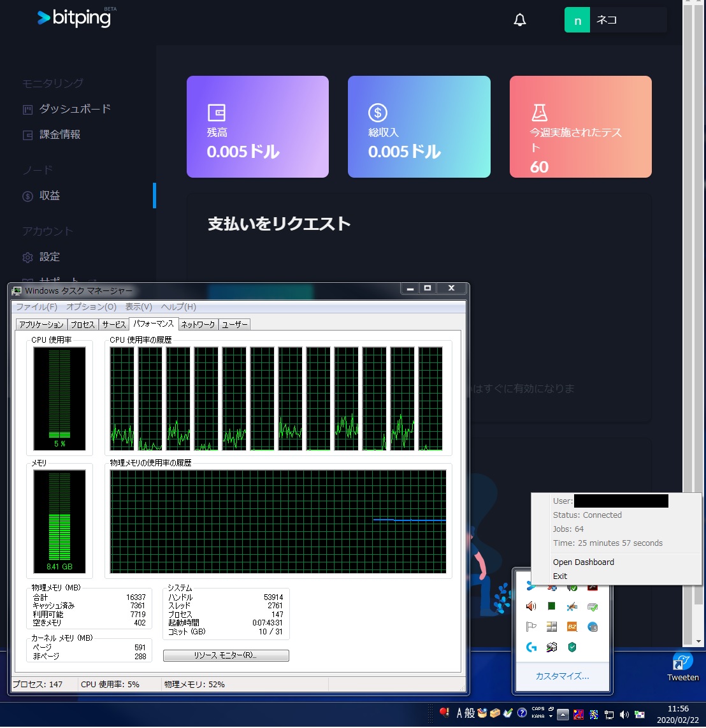Expand the hidden icons chevron on taskbar
706x728 pixels.
point(563,715)
